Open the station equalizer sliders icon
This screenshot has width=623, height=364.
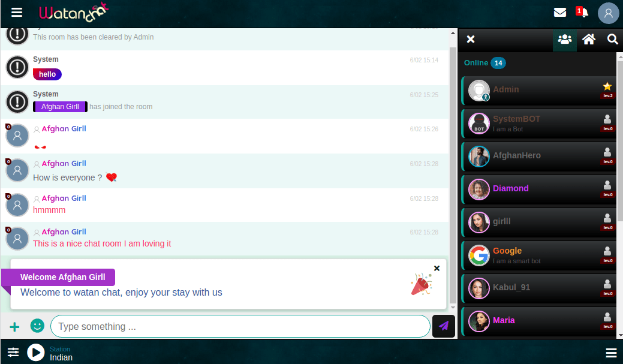(13, 353)
